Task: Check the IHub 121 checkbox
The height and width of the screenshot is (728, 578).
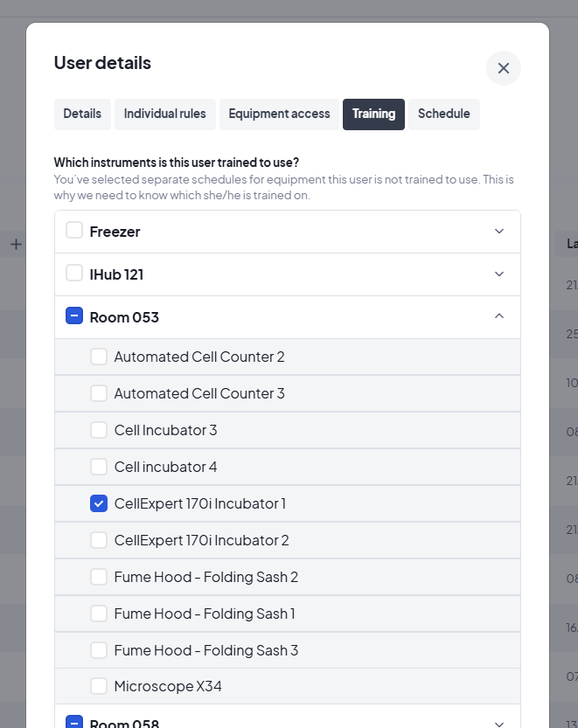Action: (74, 274)
